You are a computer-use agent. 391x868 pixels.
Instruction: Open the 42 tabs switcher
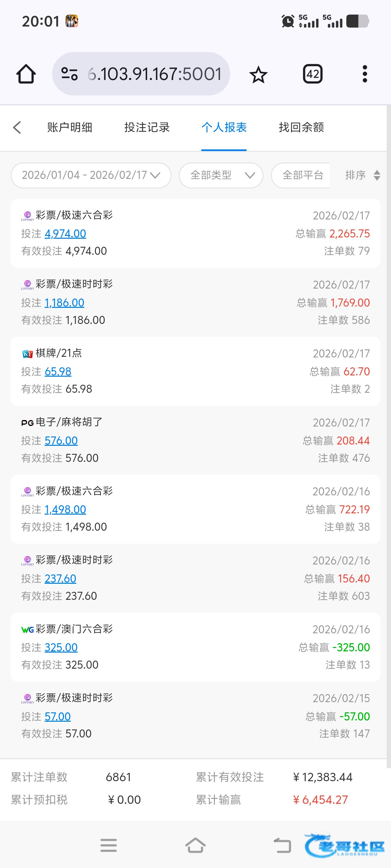[313, 74]
